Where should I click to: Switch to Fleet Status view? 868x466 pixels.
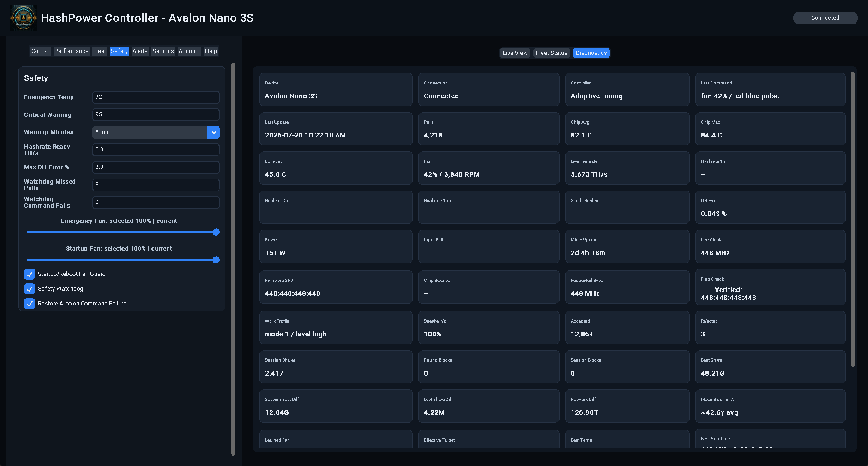tap(551, 53)
